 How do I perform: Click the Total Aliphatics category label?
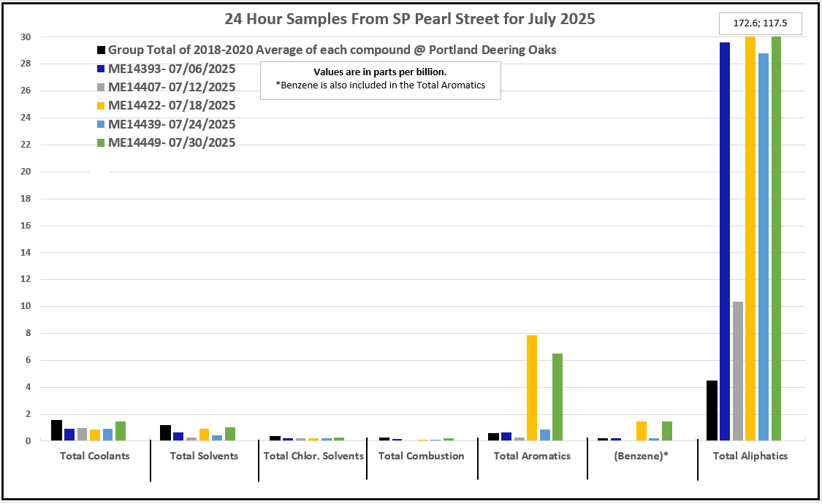pos(750,456)
